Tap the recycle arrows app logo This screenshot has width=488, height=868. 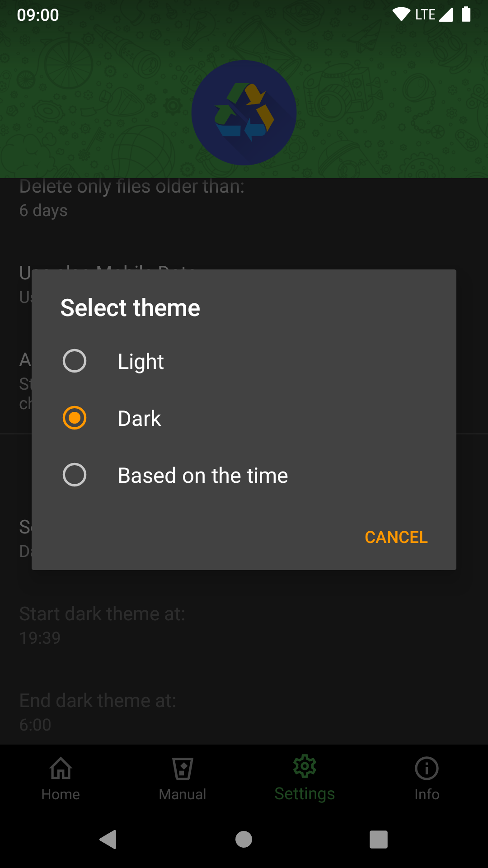point(244,113)
